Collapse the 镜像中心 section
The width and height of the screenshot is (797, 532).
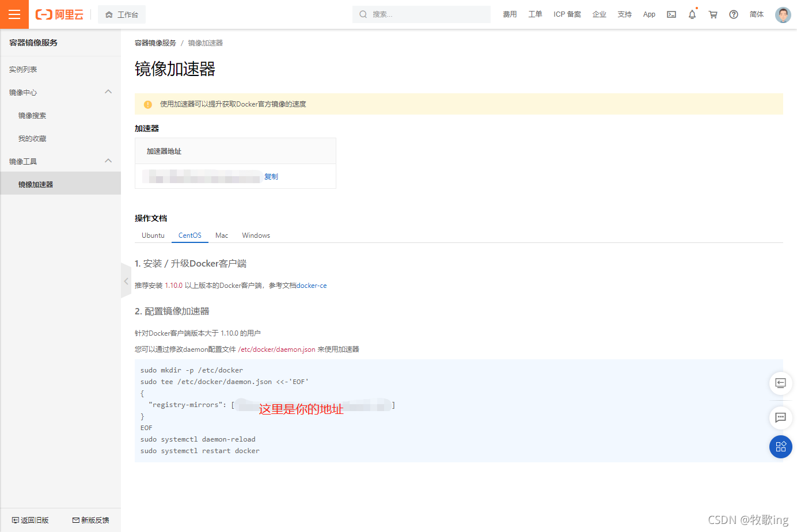108,92
